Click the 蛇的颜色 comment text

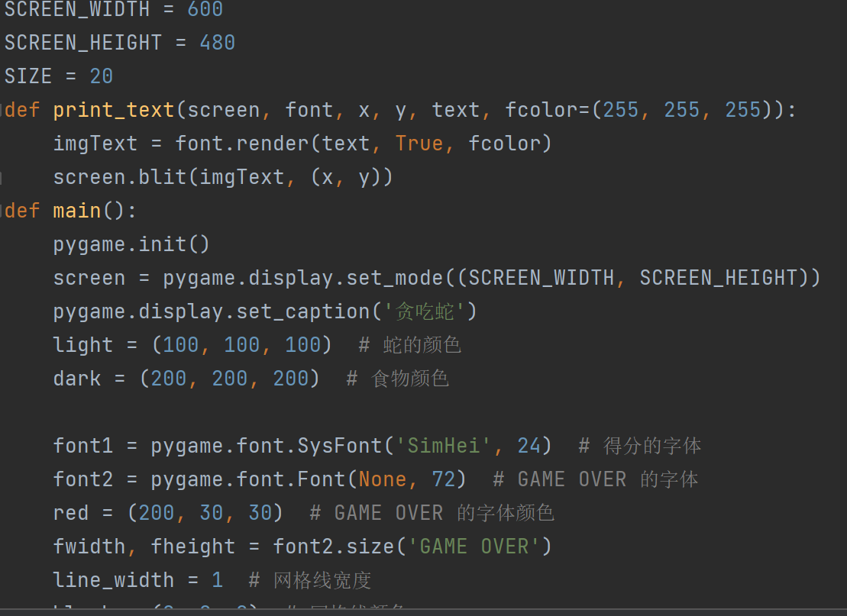[422, 345]
